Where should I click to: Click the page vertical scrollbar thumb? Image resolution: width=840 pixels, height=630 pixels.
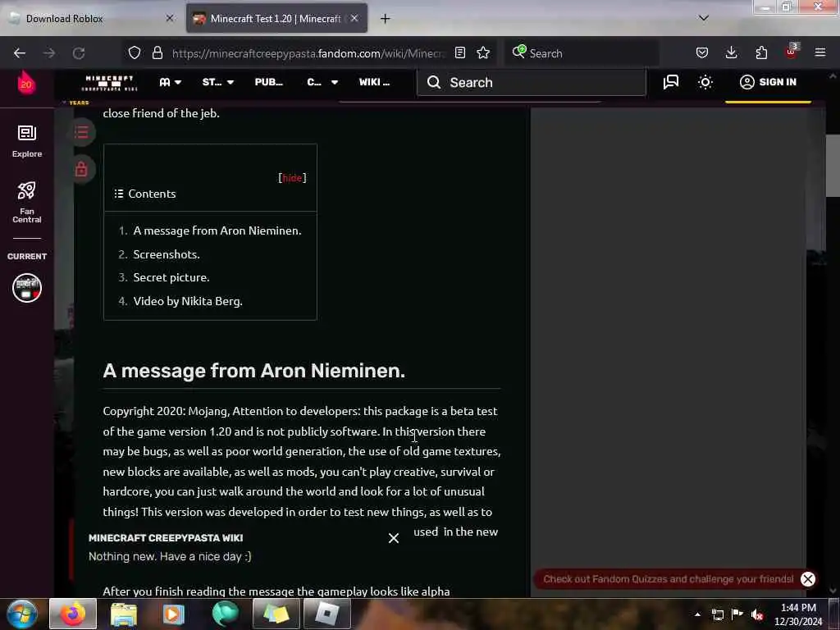click(x=832, y=166)
